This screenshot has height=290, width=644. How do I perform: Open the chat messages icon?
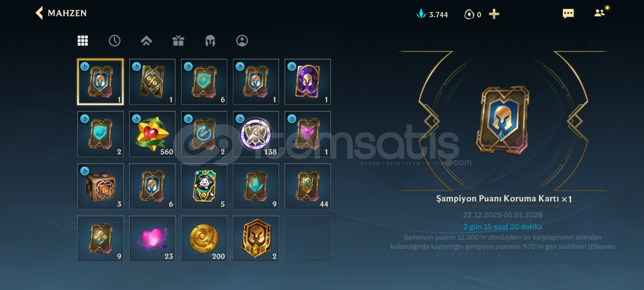point(568,13)
